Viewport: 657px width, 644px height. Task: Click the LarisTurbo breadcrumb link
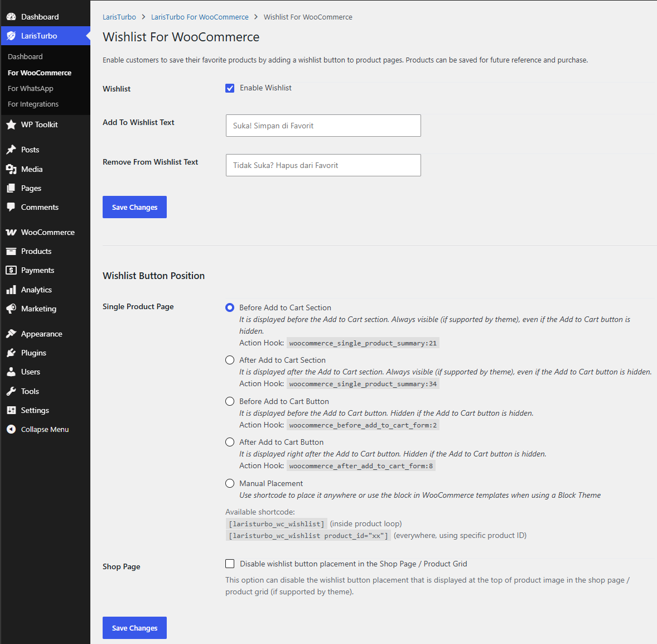[119, 17]
